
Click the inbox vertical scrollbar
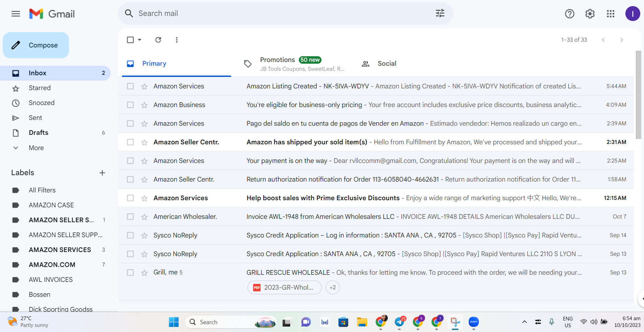pos(638,95)
